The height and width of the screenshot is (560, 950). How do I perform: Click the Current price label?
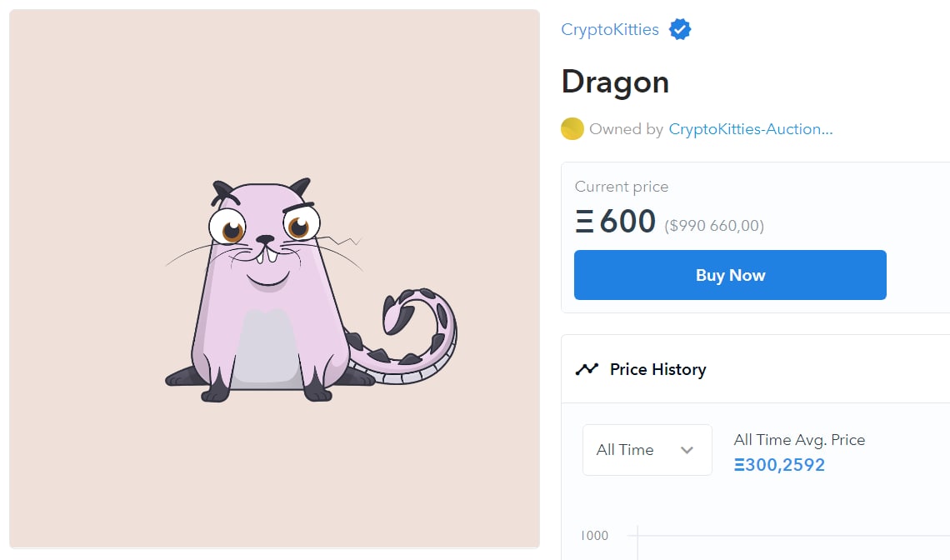pos(622,187)
